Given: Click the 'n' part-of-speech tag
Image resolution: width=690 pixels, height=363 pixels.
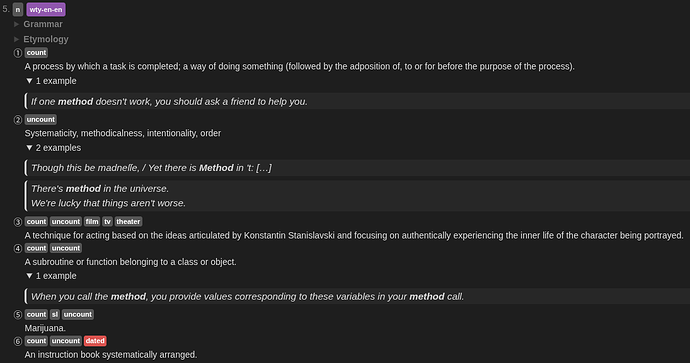Looking at the screenshot, I should (x=18, y=10).
